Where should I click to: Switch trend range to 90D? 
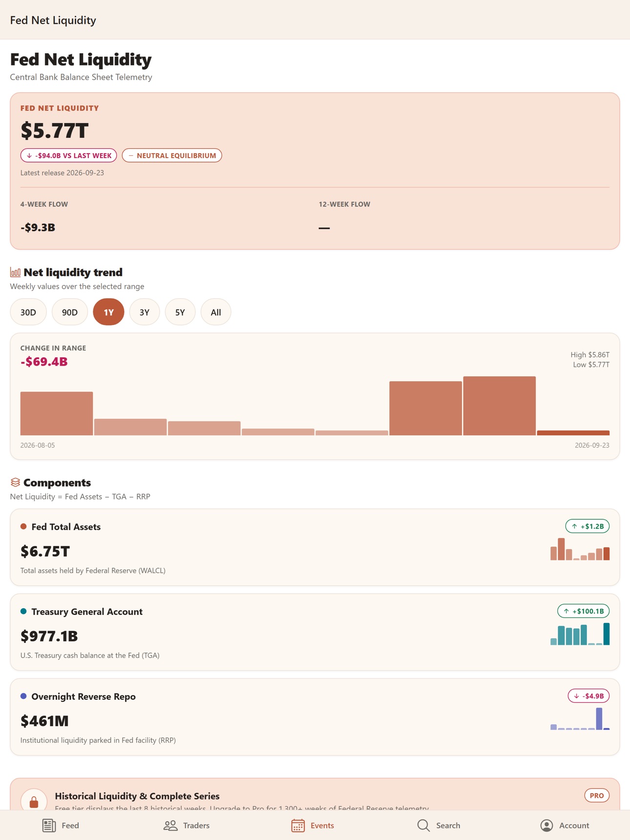pos(70,312)
